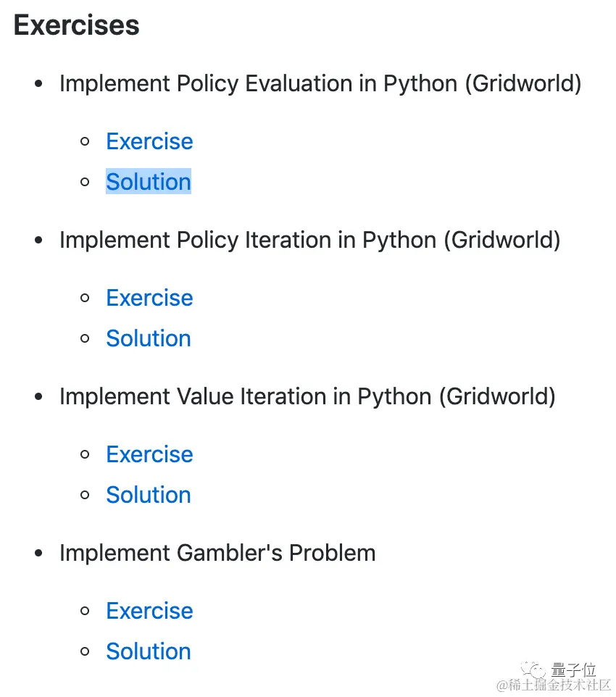Open the Value Iteration Solution link
This screenshot has width=616, height=697.
[149, 495]
